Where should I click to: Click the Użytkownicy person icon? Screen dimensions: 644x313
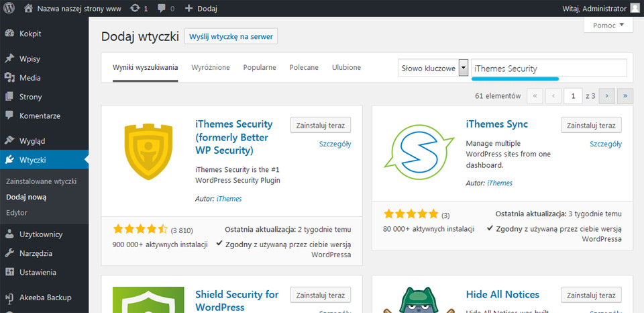[9, 234]
